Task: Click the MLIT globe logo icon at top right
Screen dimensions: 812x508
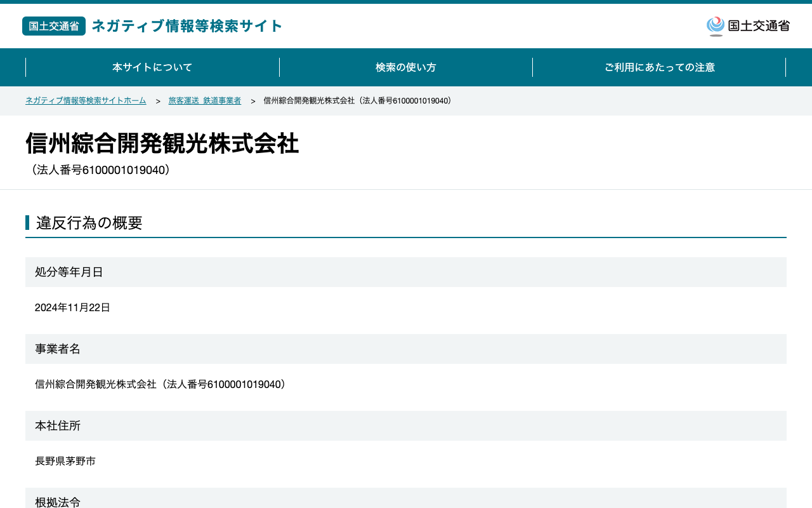Action: click(x=716, y=26)
